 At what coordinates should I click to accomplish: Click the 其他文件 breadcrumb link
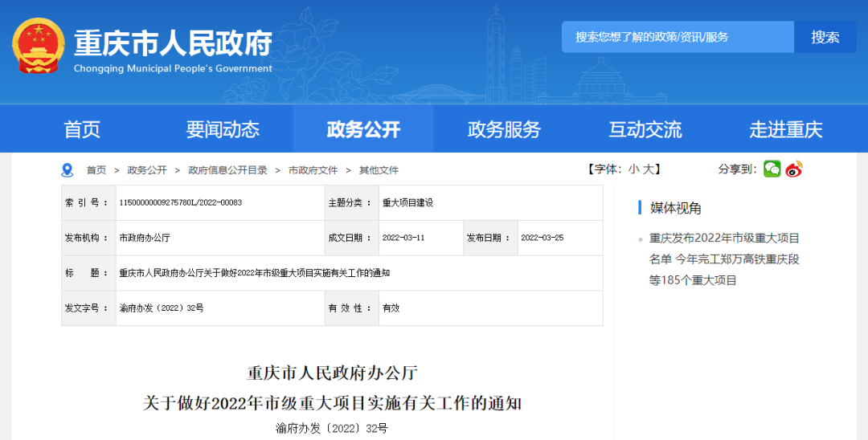pos(379,170)
